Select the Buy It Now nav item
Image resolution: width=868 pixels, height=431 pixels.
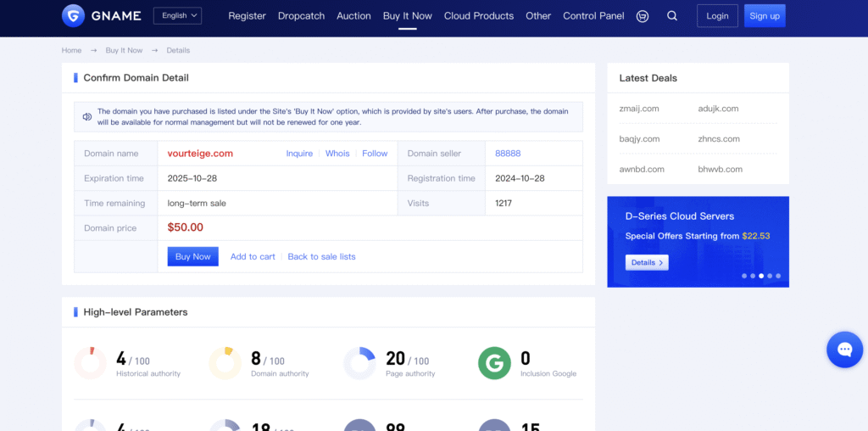click(408, 16)
